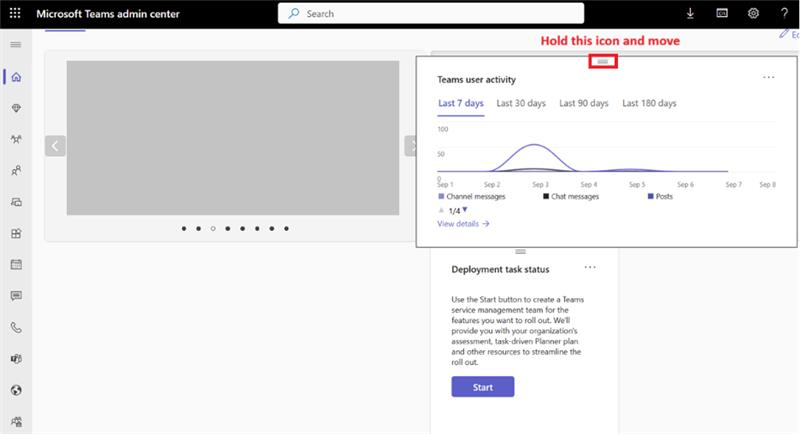This screenshot has height=434, width=800.
Task: Toggle the Chat messages legend swatch
Action: [546, 196]
